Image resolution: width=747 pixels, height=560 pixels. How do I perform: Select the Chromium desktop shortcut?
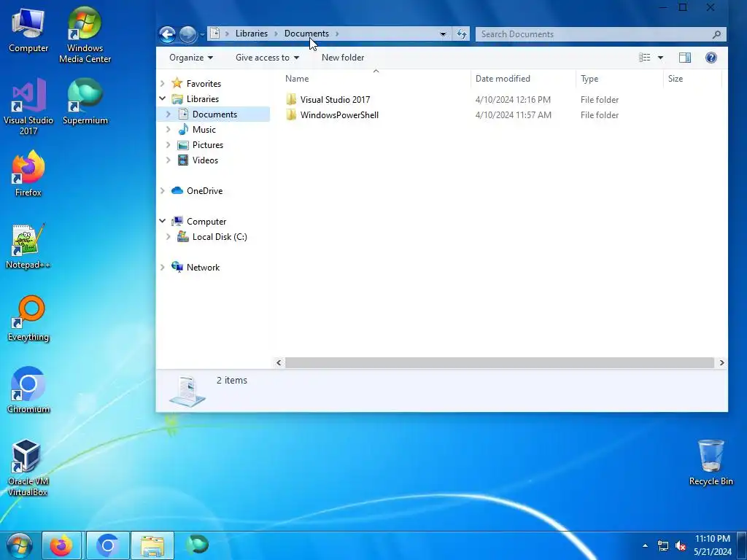28,391
